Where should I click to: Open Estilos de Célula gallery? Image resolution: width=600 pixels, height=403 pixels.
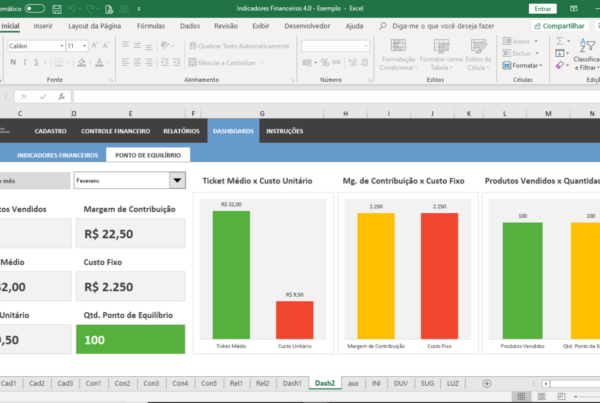click(478, 54)
